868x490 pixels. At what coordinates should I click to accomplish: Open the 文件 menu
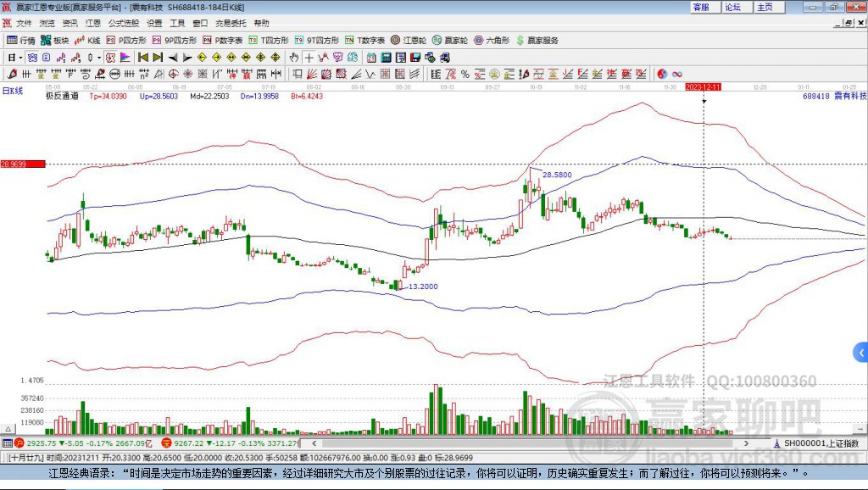[24, 23]
